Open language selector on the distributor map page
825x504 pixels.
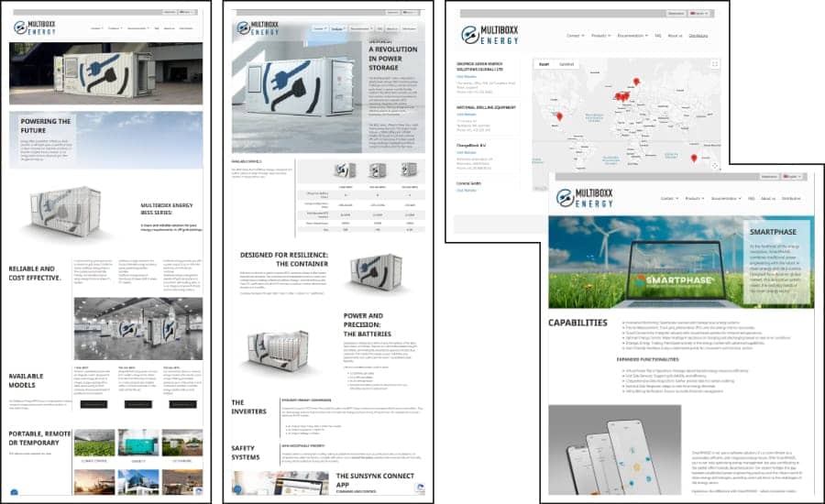pos(699,13)
